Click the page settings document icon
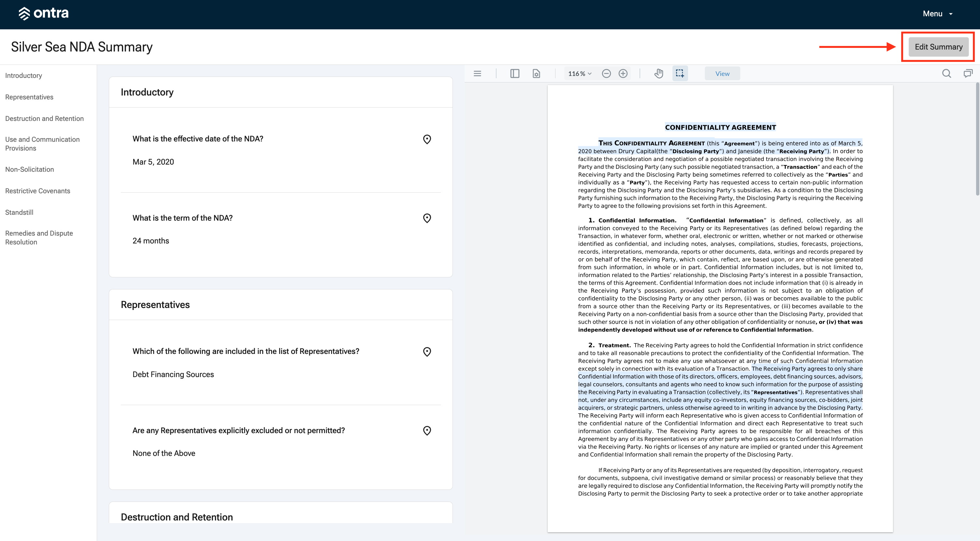 536,73
